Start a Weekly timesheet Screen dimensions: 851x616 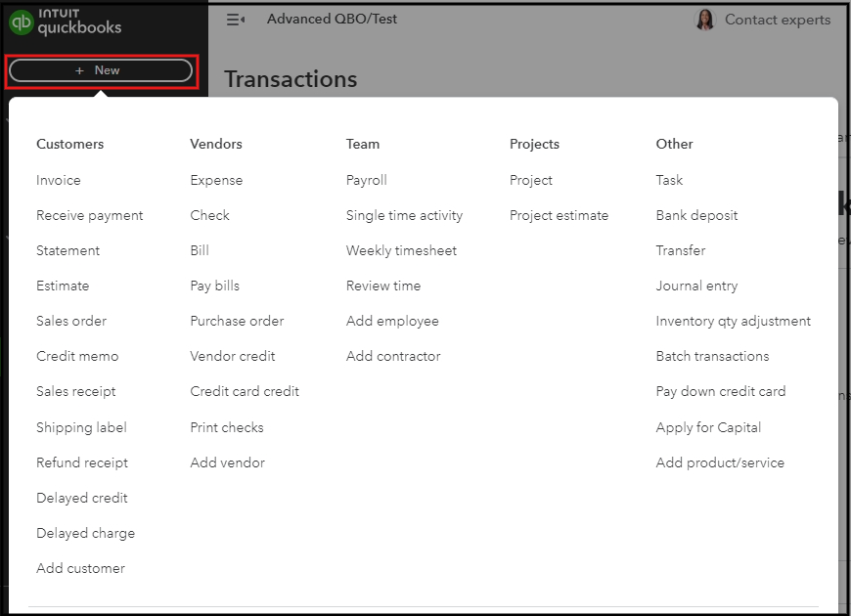401,250
